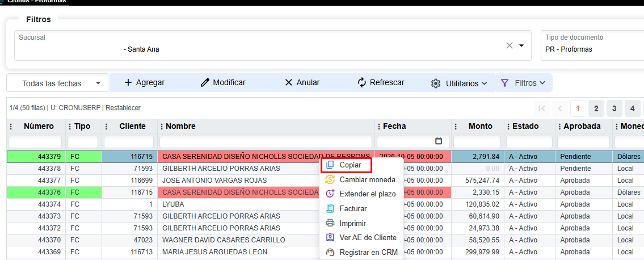Click the Estado filter input field

coord(529,142)
